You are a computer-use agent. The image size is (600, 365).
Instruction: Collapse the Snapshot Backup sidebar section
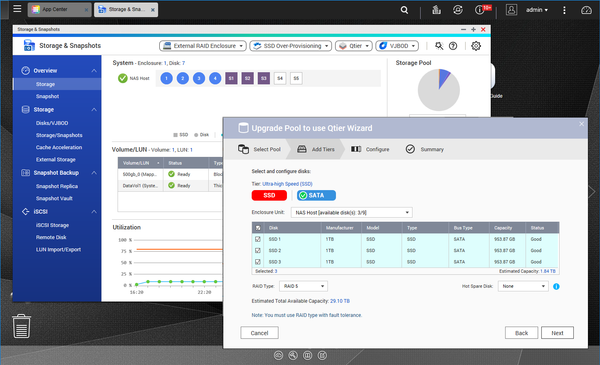pyautogui.click(x=94, y=173)
